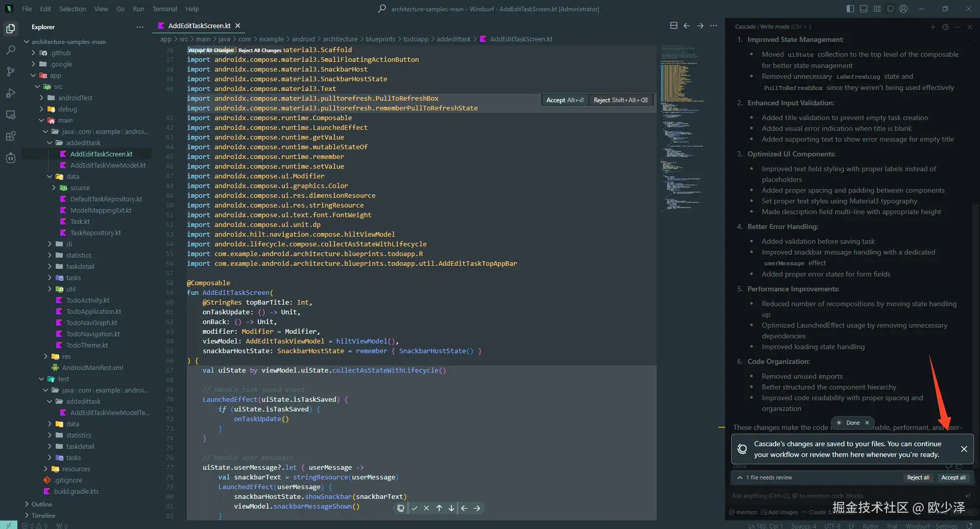The width and height of the screenshot is (980, 529).
Task: Open the Terminal menu
Action: coord(164,9)
